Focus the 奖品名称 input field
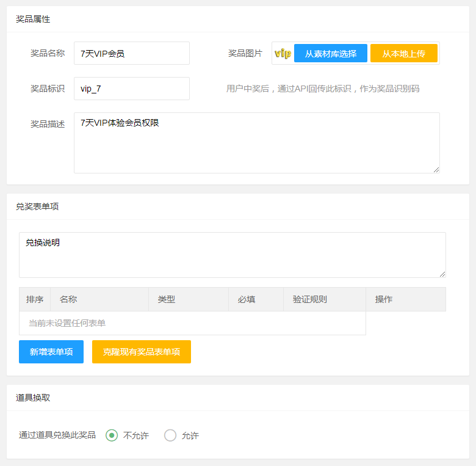This screenshot has height=466, width=476. (132, 53)
